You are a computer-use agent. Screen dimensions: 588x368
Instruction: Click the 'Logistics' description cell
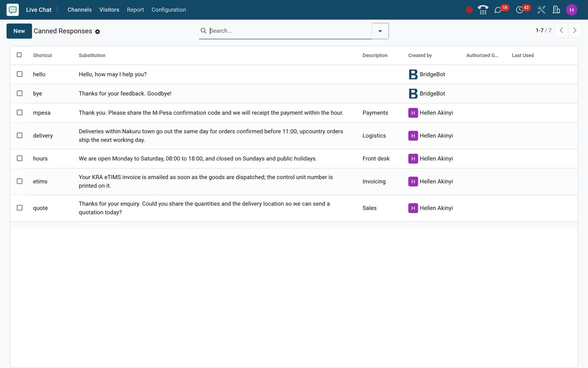374,136
